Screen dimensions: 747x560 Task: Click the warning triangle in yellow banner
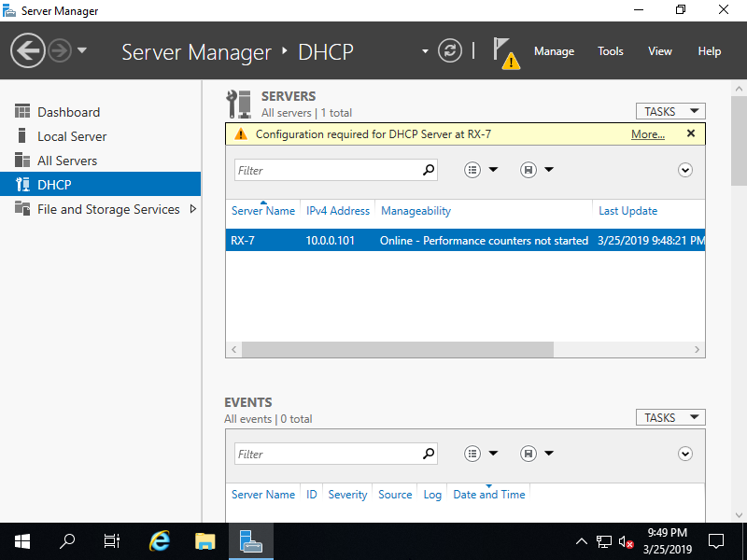click(x=241, y=133)
